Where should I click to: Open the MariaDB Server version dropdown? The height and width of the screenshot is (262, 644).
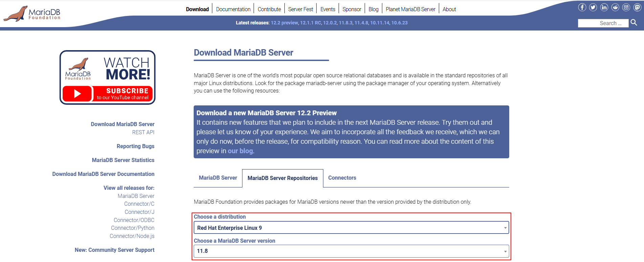(x=351, y=251)
